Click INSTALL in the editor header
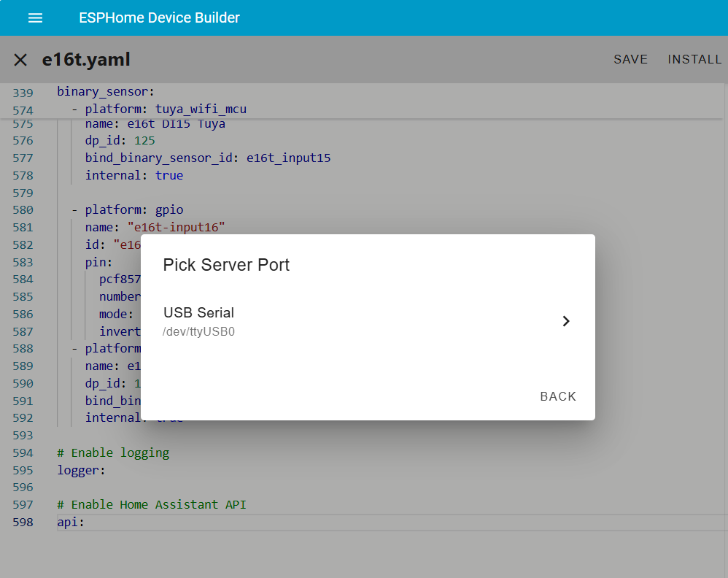The image size is (728, 578). coord(694,60)
